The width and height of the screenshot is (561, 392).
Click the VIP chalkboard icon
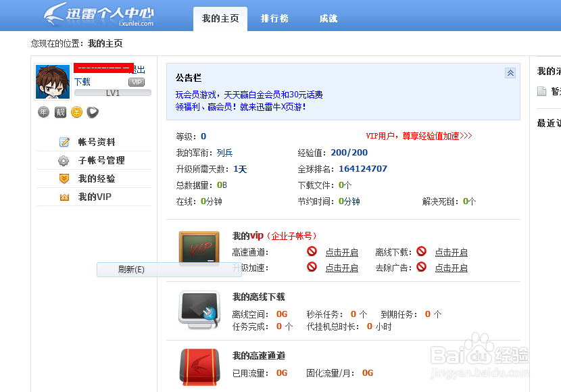[x=199, y=248]
